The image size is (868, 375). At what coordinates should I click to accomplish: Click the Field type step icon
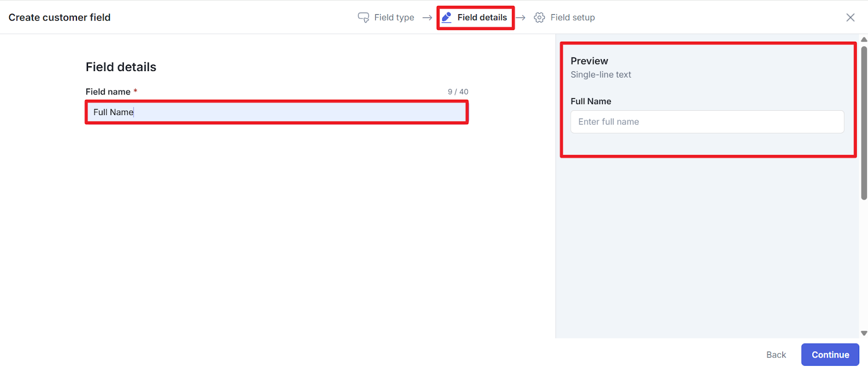[x=363, y=17]
